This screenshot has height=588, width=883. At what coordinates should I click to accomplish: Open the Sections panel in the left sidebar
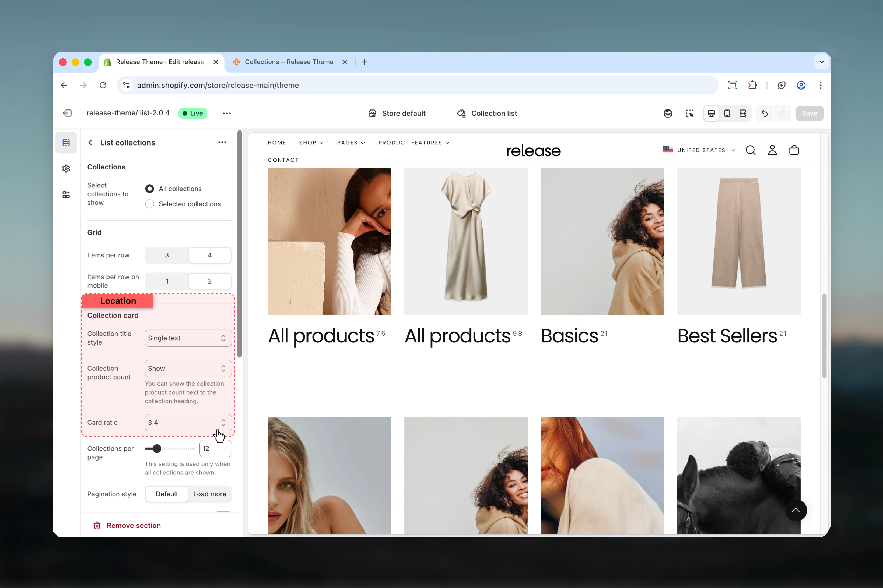[66, 143]
